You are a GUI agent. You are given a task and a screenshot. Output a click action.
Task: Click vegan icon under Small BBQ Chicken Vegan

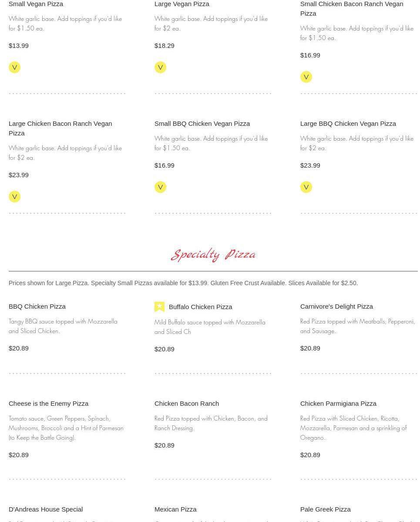[x=160, y=187]
